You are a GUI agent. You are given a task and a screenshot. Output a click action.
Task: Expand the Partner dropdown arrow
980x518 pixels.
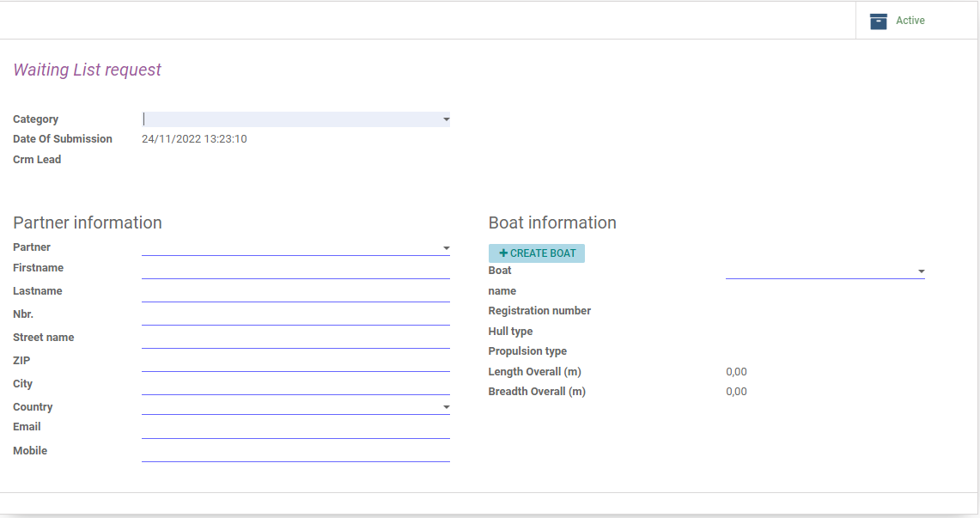pyautogui.click(x=447, y=248)
